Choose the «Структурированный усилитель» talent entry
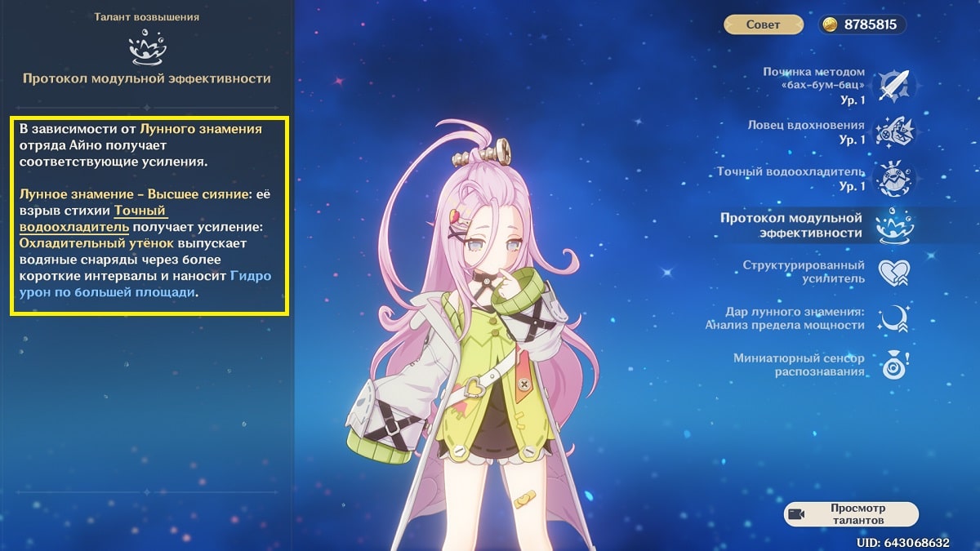The width and height of the screenshot is (980, 551). [804, 272]
